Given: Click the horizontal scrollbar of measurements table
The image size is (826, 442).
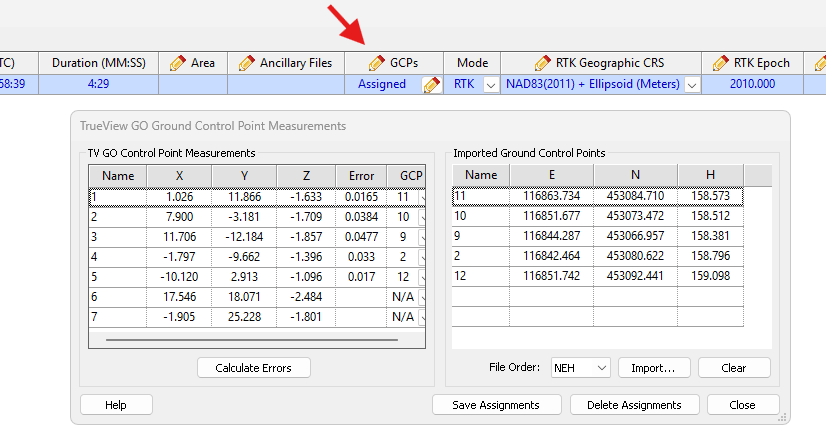Looking at the screenshot, I should coord(252,340).
